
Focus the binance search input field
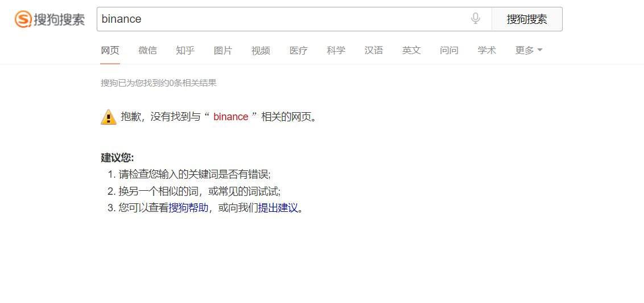click(x=283, y=19)
